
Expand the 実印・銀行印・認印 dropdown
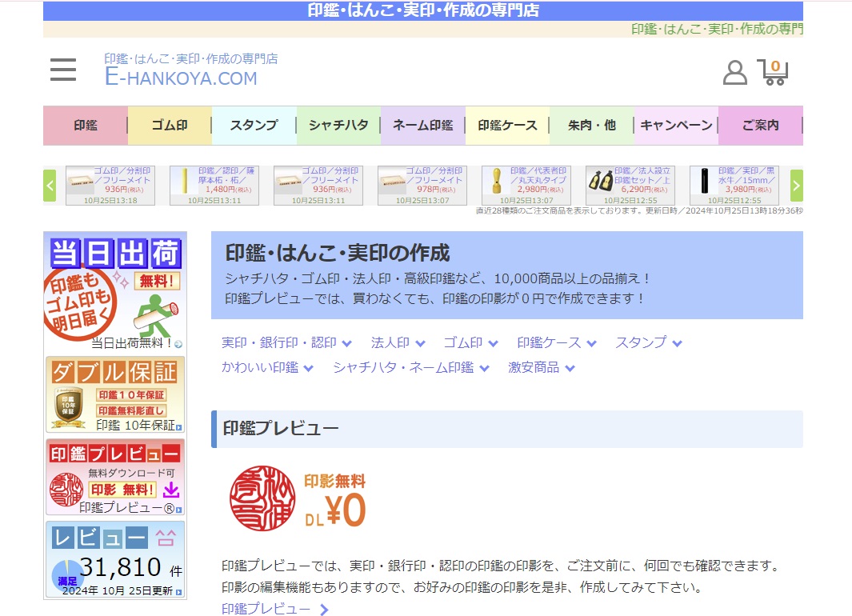click(286, 342)
